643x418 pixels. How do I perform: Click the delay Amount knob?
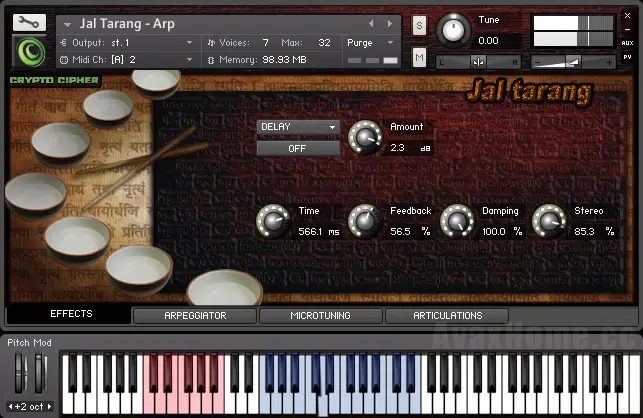[x=365, y=138]
